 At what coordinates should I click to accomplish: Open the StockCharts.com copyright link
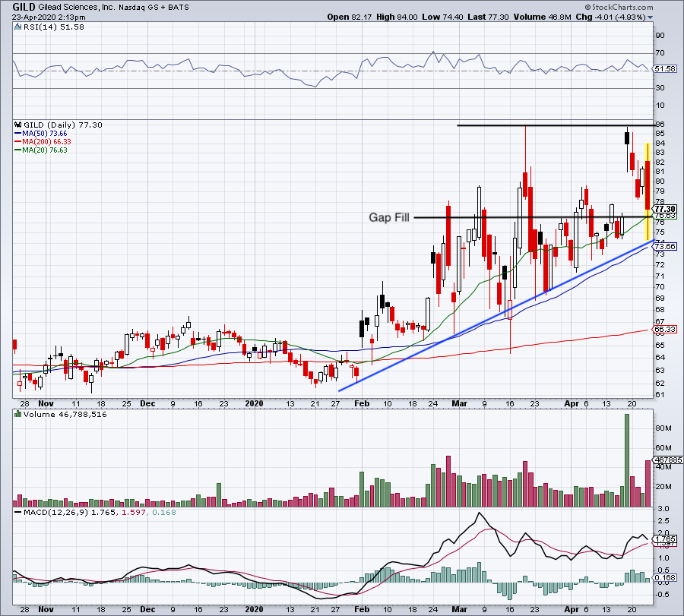point(619,8)
